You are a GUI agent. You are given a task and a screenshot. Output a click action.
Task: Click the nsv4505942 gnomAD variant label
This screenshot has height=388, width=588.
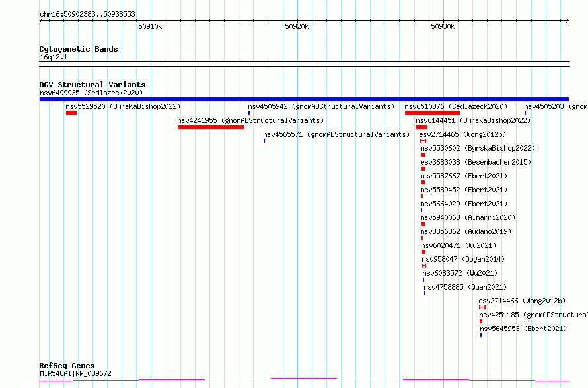(x=321, y=106)
